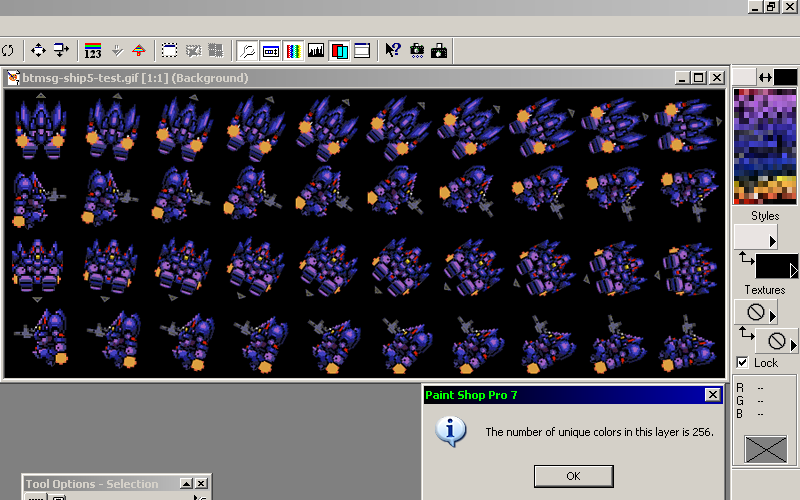Click the context help arrow-question icon
Image resolution: width=800 pixels, height=500 pixels.
(x=393, y=51)
